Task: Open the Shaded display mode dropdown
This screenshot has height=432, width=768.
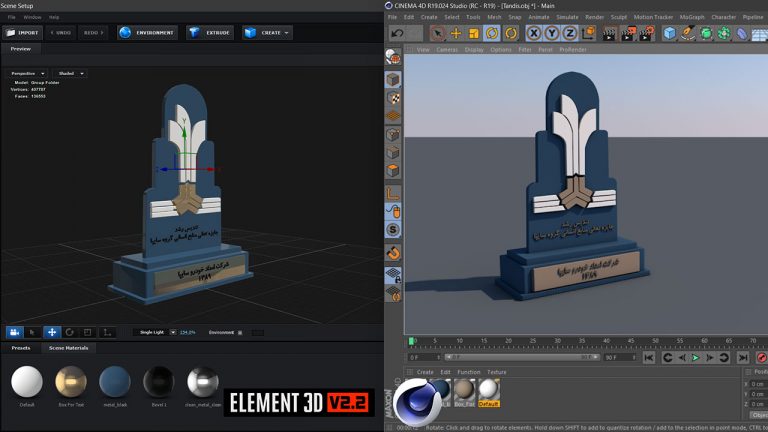Action: 70,73
